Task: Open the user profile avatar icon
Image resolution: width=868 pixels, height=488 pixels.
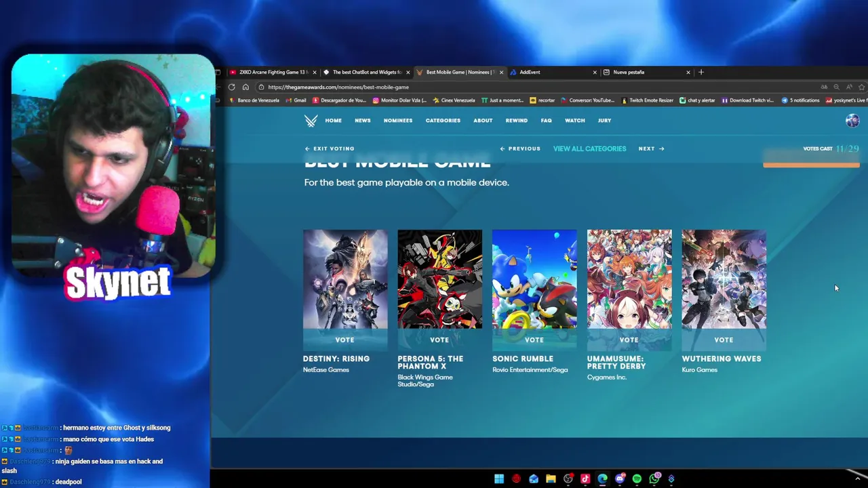Action: pyautogui.click(x=852, y=121)
